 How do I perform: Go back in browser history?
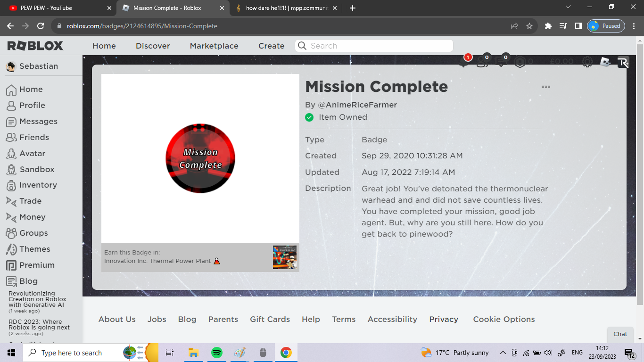pyautogui.click(x=10, y=26)
